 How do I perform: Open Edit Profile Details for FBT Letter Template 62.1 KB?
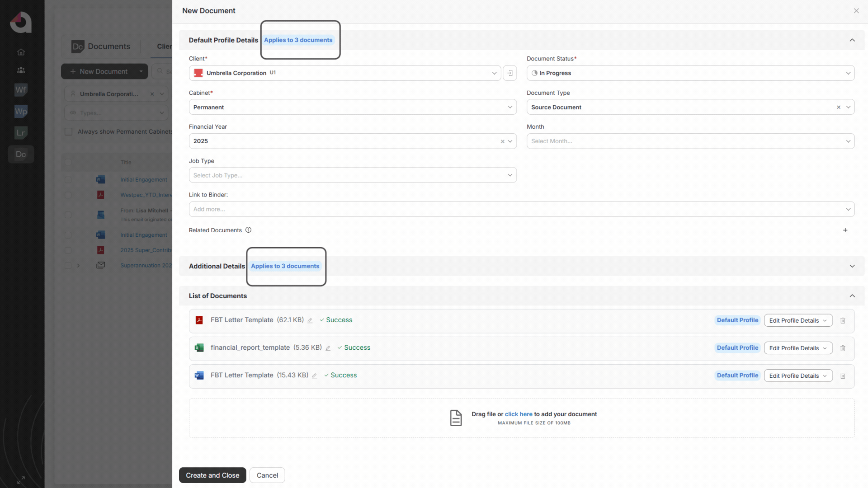tap(798, 320)
